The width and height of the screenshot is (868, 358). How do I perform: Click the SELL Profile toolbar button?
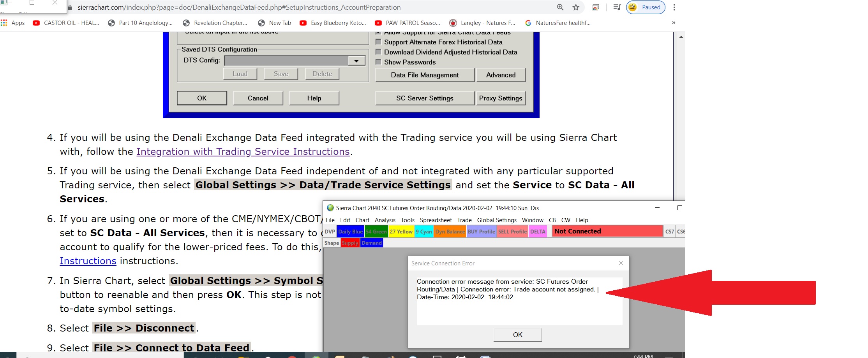512,232
